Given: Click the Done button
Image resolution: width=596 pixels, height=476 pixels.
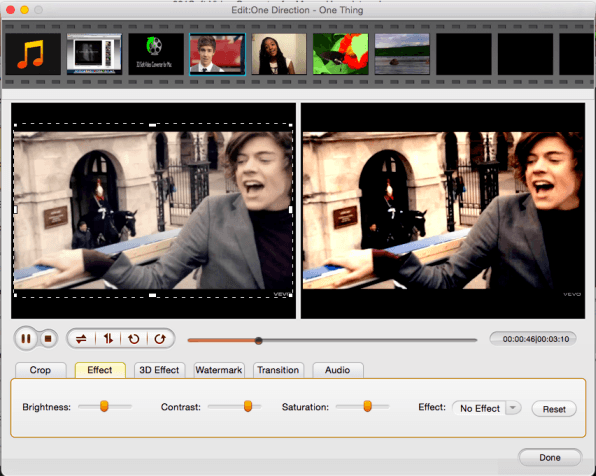Looking at the screenshot, I should (x=550, y=457).
